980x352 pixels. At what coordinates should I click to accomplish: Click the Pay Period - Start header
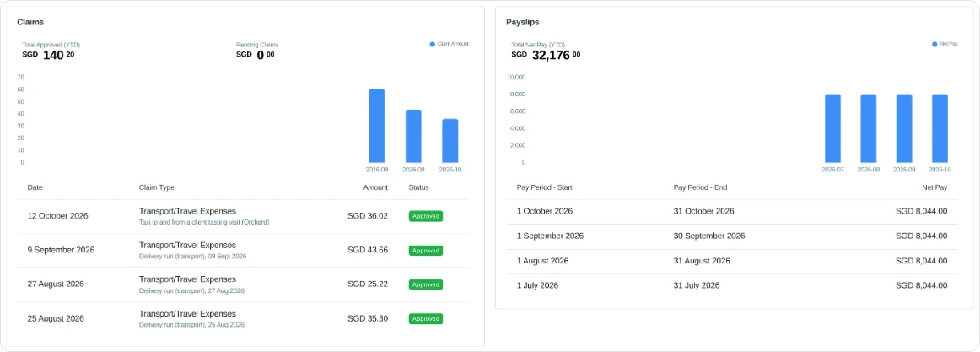(x=544, y=187)
